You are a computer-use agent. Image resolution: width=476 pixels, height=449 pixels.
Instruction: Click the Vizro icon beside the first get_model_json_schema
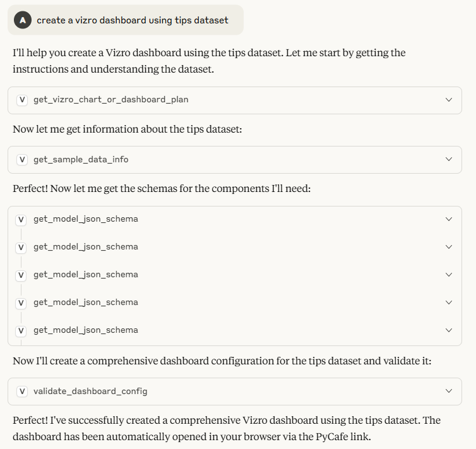click(21, 219)
